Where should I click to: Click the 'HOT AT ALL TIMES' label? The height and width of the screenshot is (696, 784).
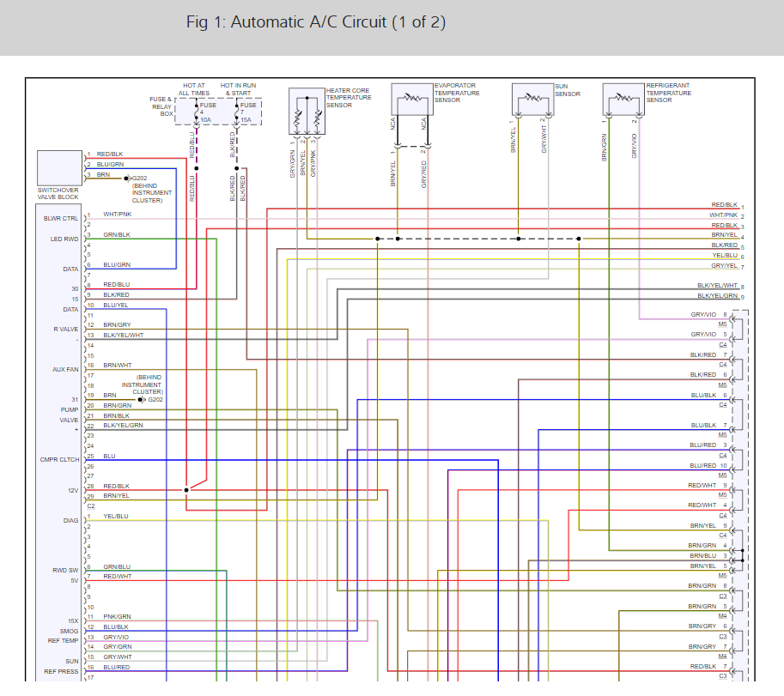(194, 89)
